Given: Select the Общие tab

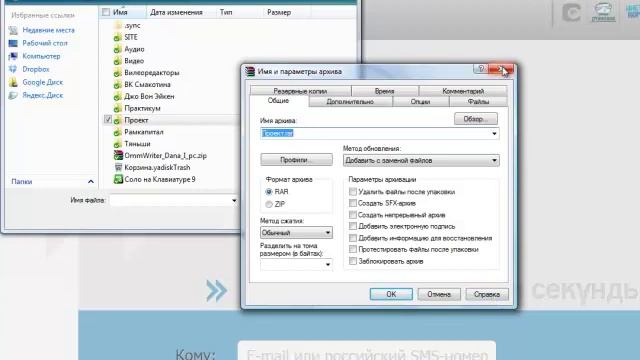Looking at the screenshot, I should pos(278,101).
